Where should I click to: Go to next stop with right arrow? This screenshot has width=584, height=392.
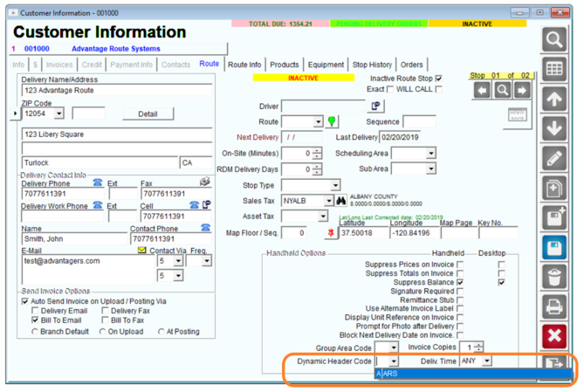[522, 90]
